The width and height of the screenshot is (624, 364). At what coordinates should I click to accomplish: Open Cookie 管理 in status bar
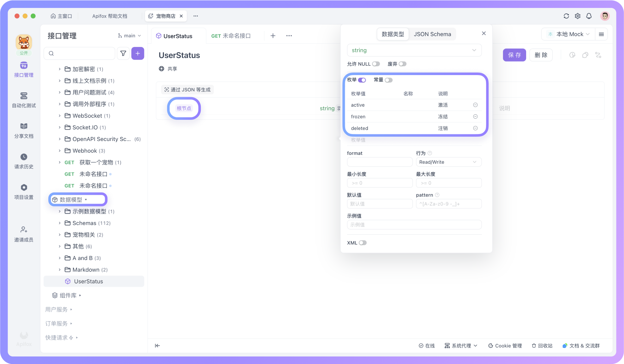tap(505, 346)
